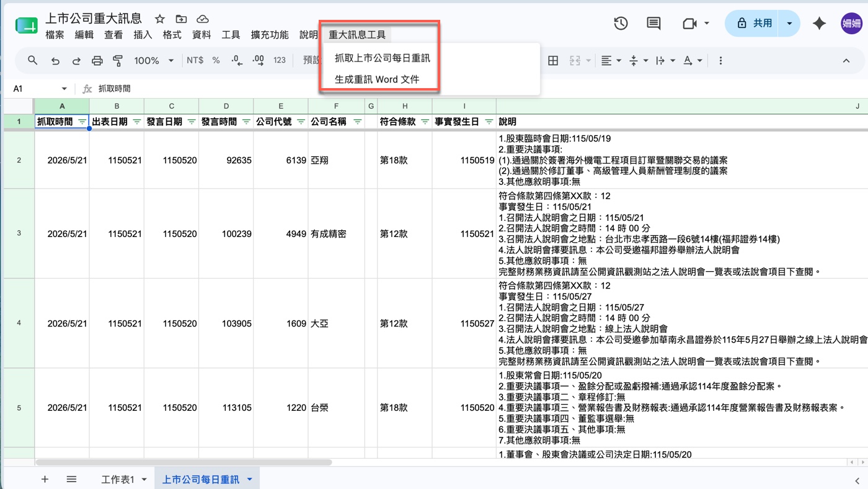Toggle filter on 符合條款 column

pyautogui.click(x=425, y=122)
